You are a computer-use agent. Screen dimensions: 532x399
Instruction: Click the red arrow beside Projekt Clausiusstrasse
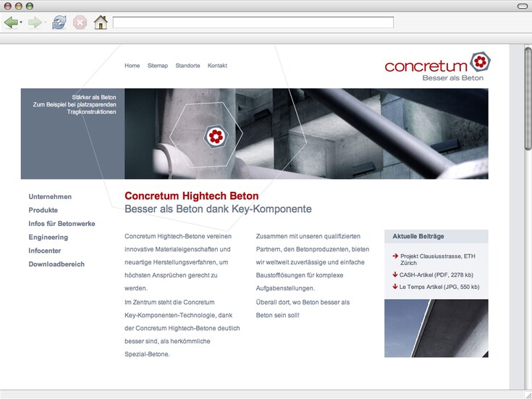[x=395, y=256]
